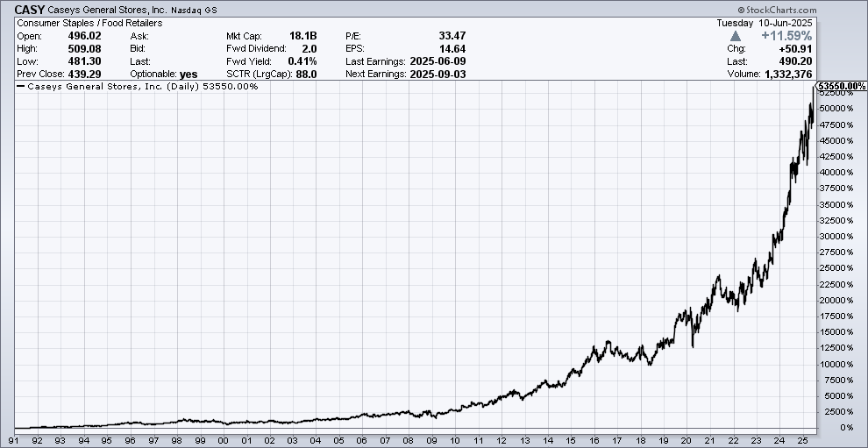Click the 20 year label on x-axis
The height and width of the screenshot is (448, 868).
(x=687, y=442)
